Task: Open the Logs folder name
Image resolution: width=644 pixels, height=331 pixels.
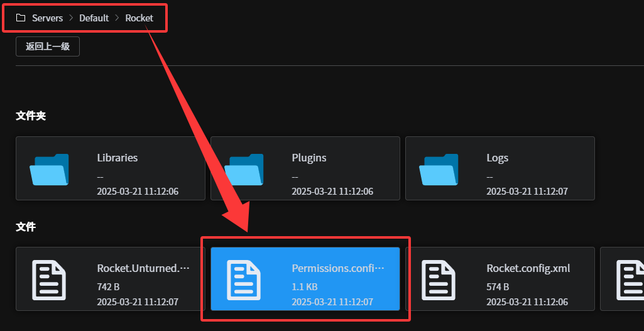Action: tap(498, 158)
